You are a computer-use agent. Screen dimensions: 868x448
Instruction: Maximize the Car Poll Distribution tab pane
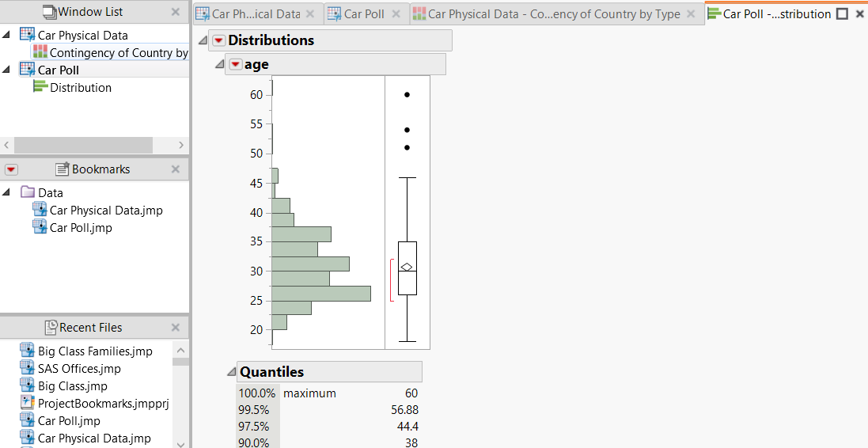(842, 14)
